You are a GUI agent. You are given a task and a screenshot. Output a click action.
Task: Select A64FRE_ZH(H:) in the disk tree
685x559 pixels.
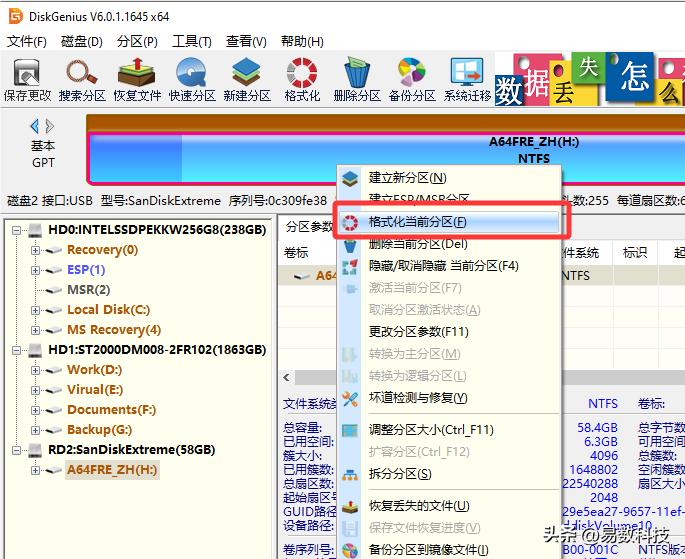(112, 470)
